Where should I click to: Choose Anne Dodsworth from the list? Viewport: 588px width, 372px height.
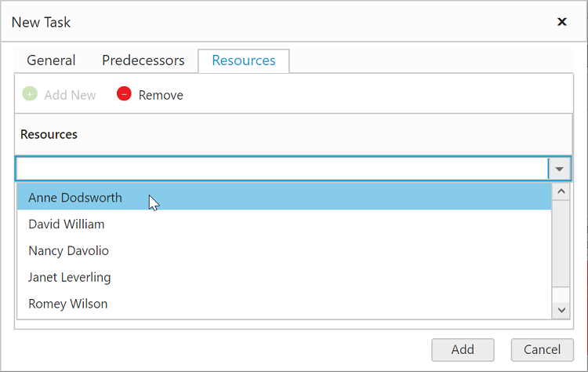point(75,198)
